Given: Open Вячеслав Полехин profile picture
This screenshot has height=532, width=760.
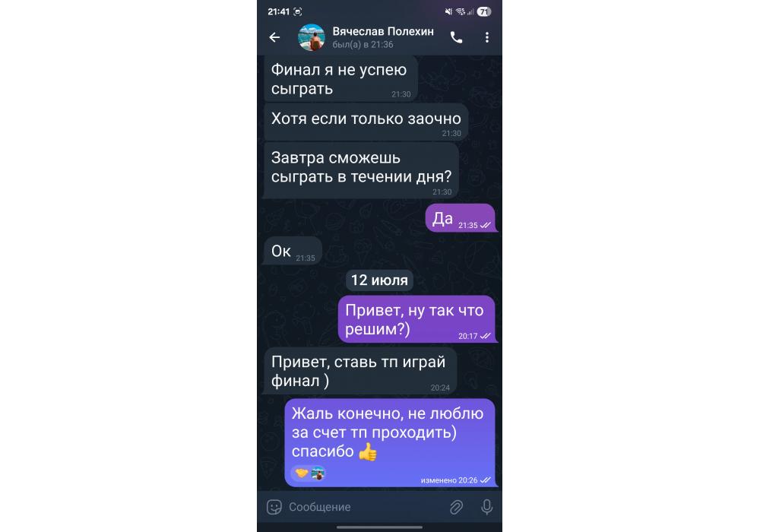Looking at the screenshot, I should (x=311, y=37).
